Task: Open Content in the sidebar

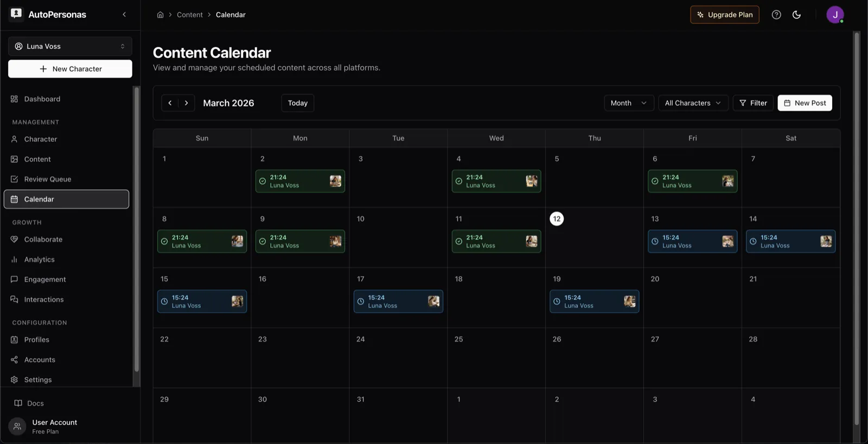Action: pos(66,159)
